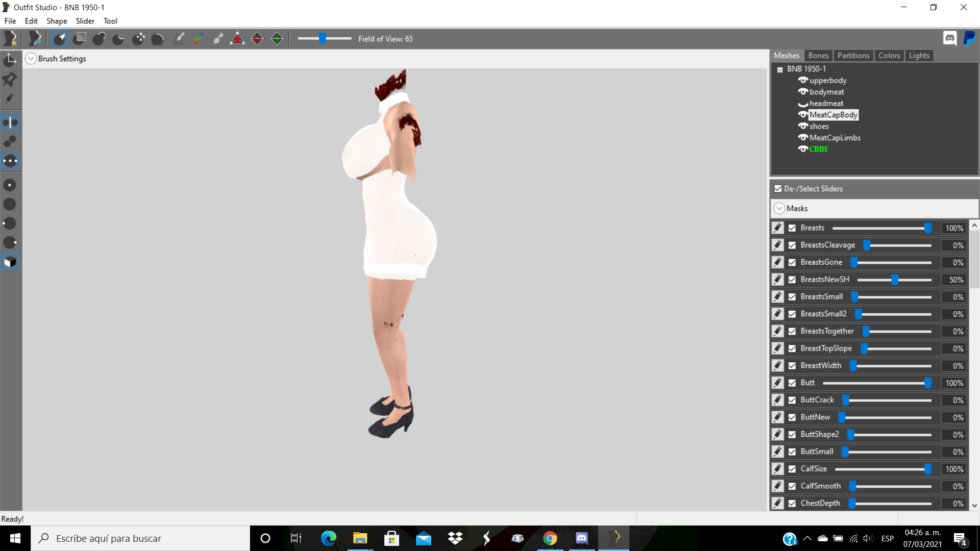Click slider list scrollbar down arrow
Viewport: 980px width, 551px height.
point(974,506)
